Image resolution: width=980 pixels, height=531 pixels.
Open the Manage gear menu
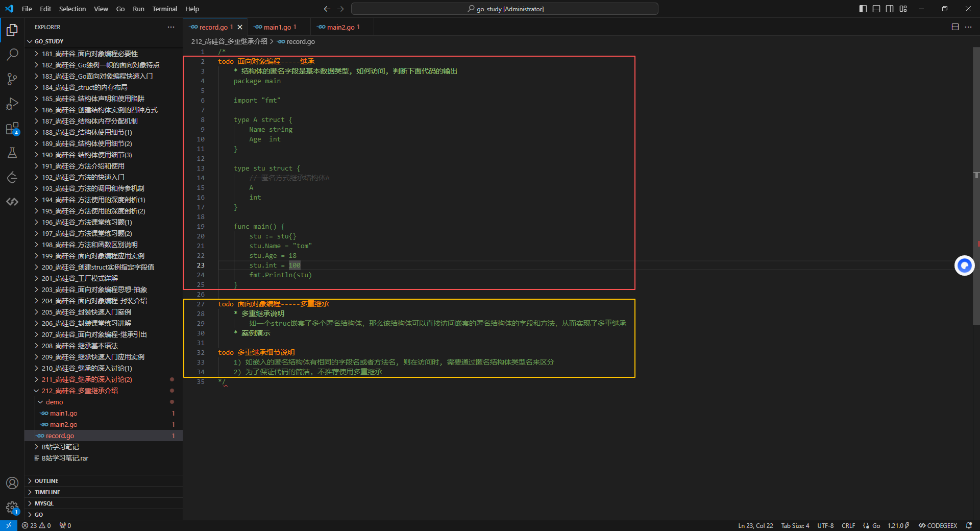(12, 508)
